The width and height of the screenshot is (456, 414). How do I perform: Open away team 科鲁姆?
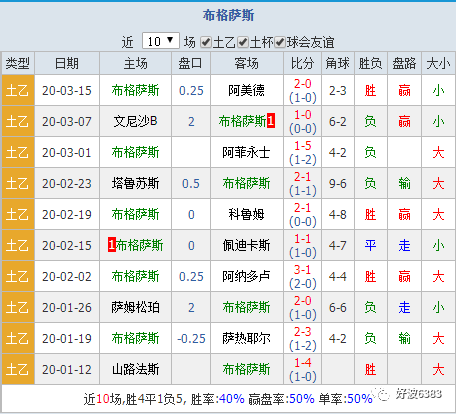(246, 214)
